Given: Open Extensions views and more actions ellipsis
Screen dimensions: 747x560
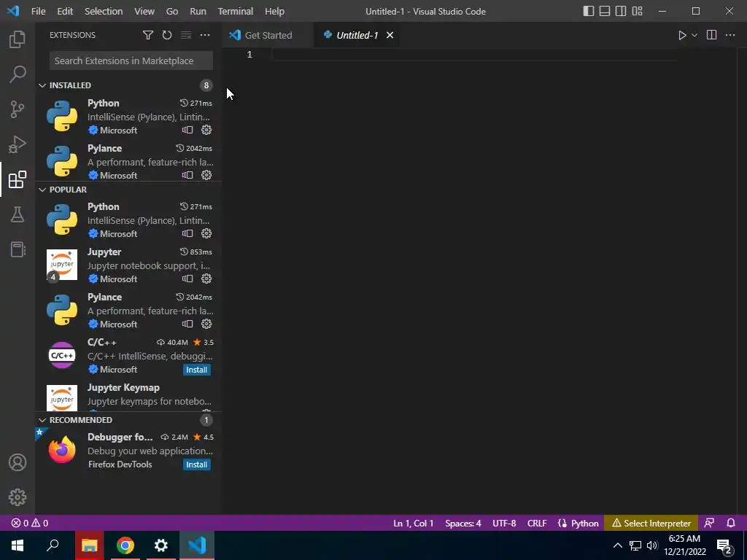Looking at the screenshot, I should pos(205,35).
